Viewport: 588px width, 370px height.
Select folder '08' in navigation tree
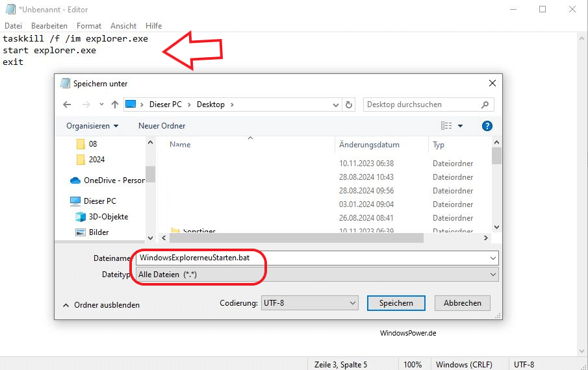point(93,144)
